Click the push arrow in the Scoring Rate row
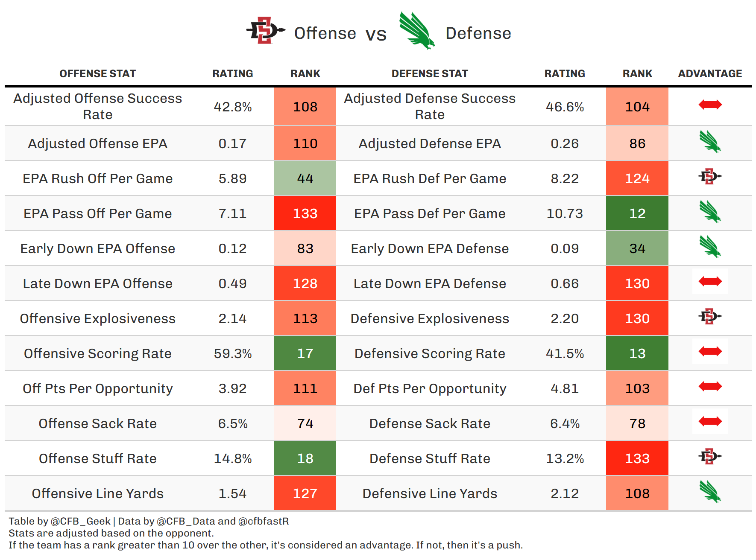 (710, 351)
